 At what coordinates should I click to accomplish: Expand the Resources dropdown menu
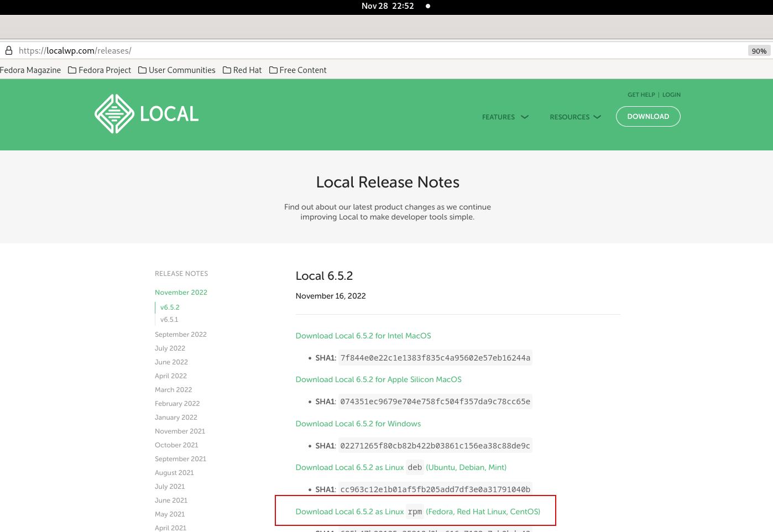(574, 117)
